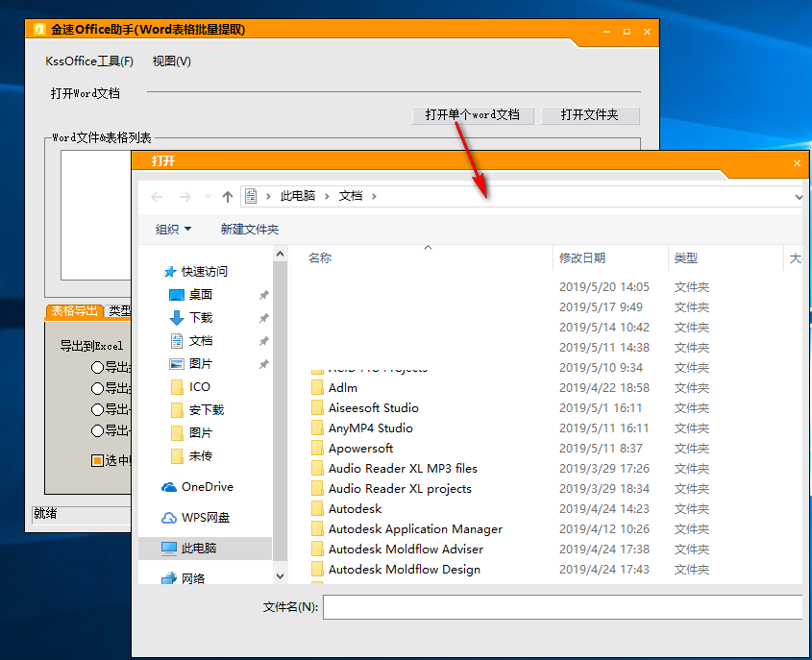The height and width of the screenshot is (660, 812).
Task: Click the AnyMP4 Studio folder icon
Action: click(317, 428)
